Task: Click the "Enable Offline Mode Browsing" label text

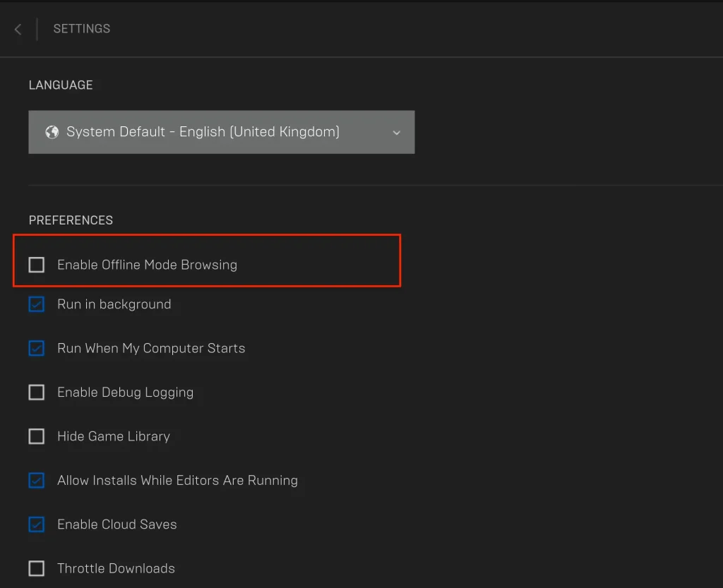Action: (x=147, y=265)
